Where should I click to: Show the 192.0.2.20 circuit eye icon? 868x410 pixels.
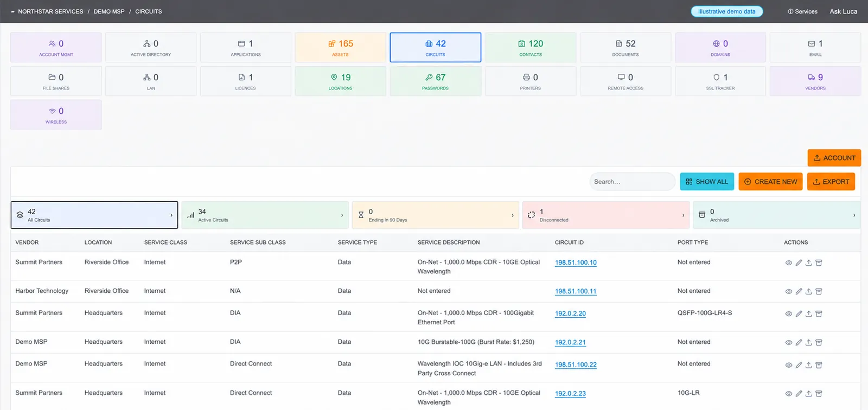coord(788,314)
